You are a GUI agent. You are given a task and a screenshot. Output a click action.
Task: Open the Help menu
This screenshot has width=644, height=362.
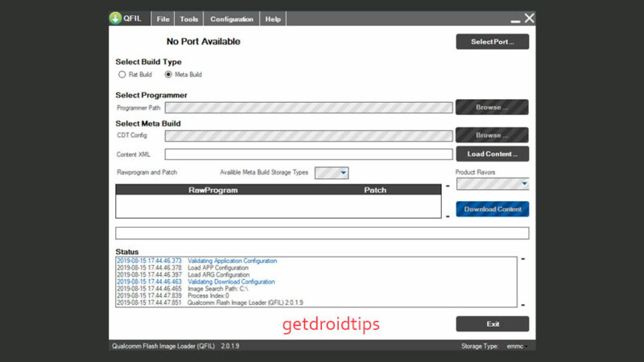tap(273, 19)
